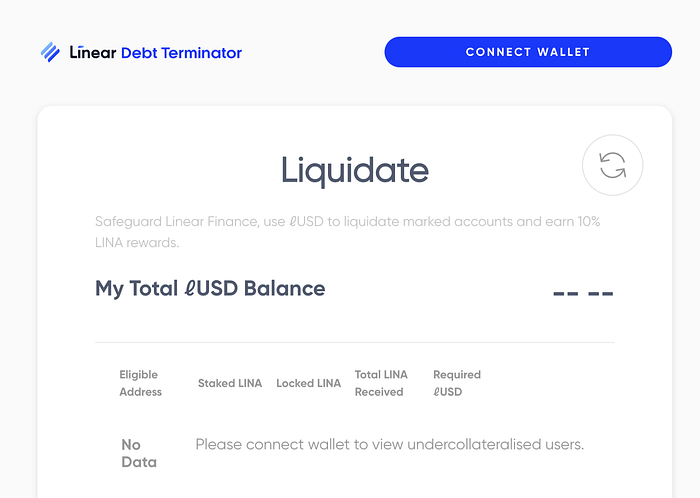This screenshot has width=700, height=498.
Task: Click the Linear wordmark text
Action: click(93, 52)
